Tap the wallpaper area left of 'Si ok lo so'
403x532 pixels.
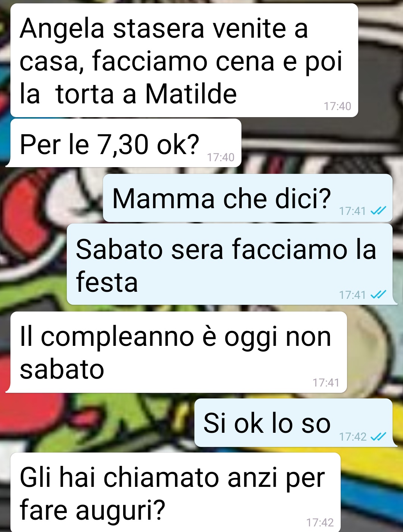97,423
